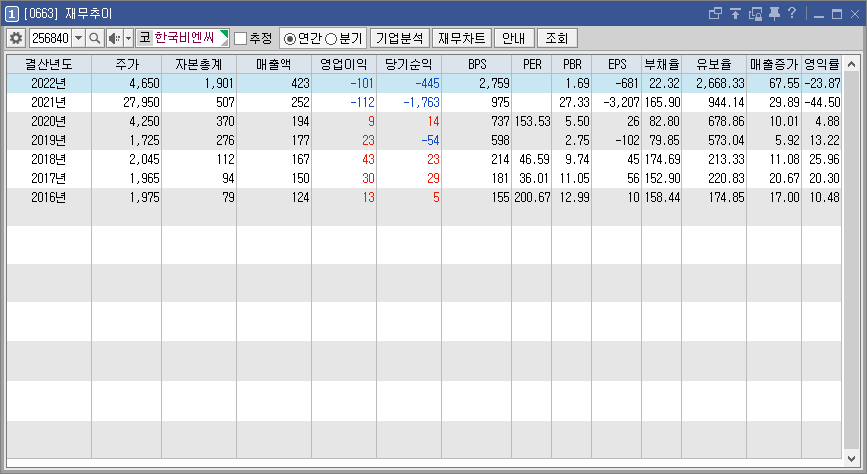The image size is (867, 474).
Task: Click the speaker sound icon
Action: pos(114,38)
